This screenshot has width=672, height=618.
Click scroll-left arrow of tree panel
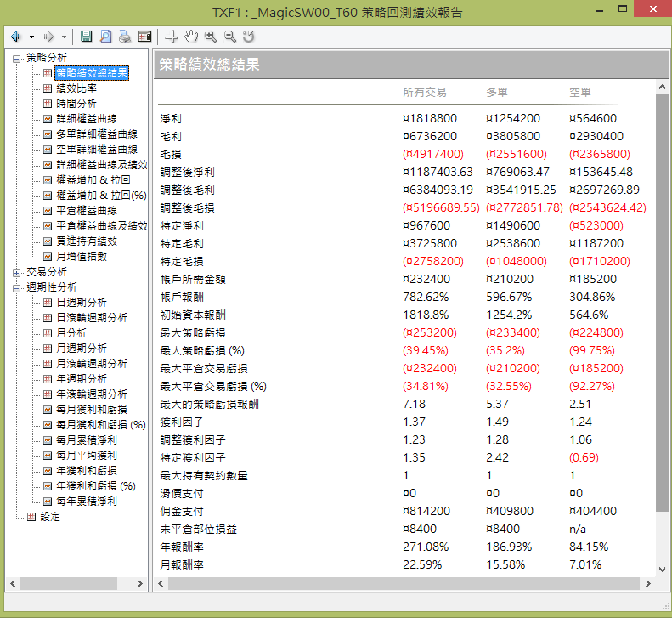13,584
